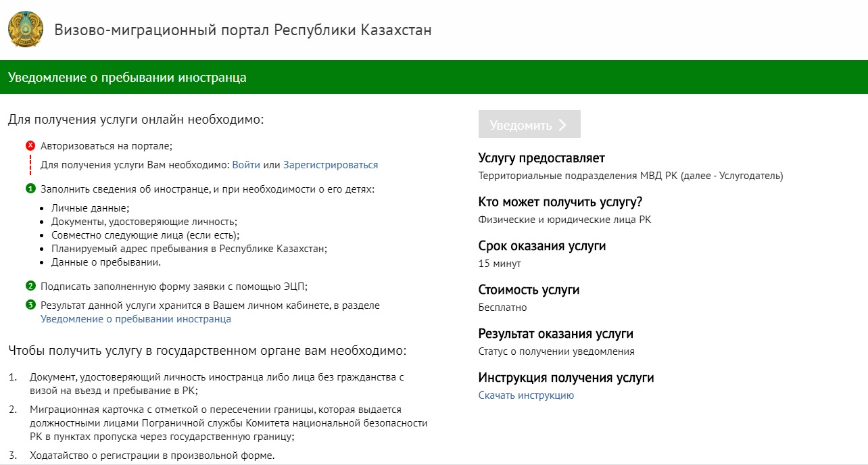Select the Услугу предоставляет heading
The width and height of the screenshot is (868, 465).
pos(541,158)
